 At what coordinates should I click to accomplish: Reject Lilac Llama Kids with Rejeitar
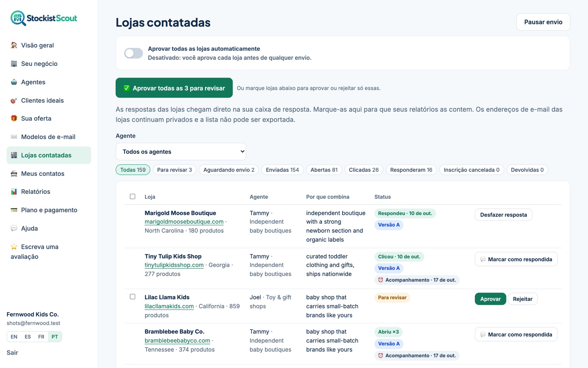(x=523, y=299)
